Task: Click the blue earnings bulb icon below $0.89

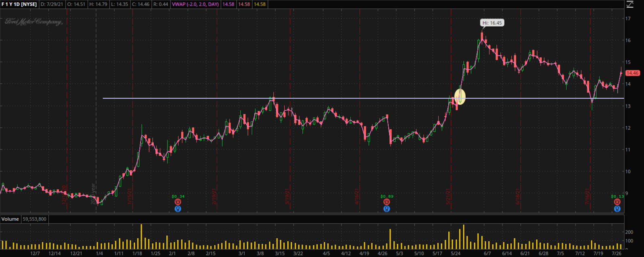Action: (x=387, y=209)
